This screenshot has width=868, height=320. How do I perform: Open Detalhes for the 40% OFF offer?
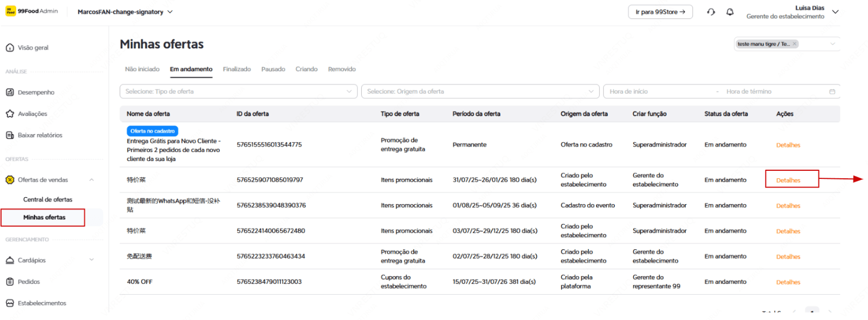788,282
